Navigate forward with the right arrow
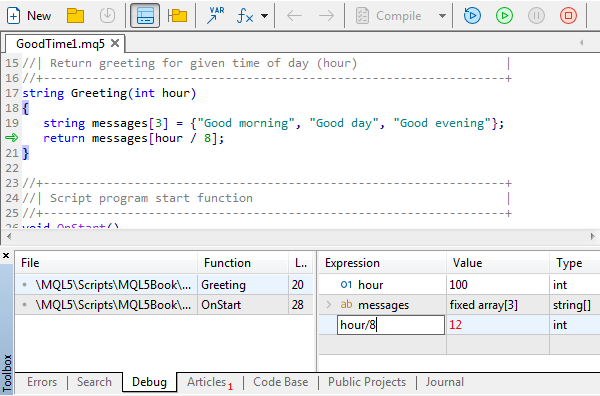This screenshot has width=600, height=396. point(326,16)
